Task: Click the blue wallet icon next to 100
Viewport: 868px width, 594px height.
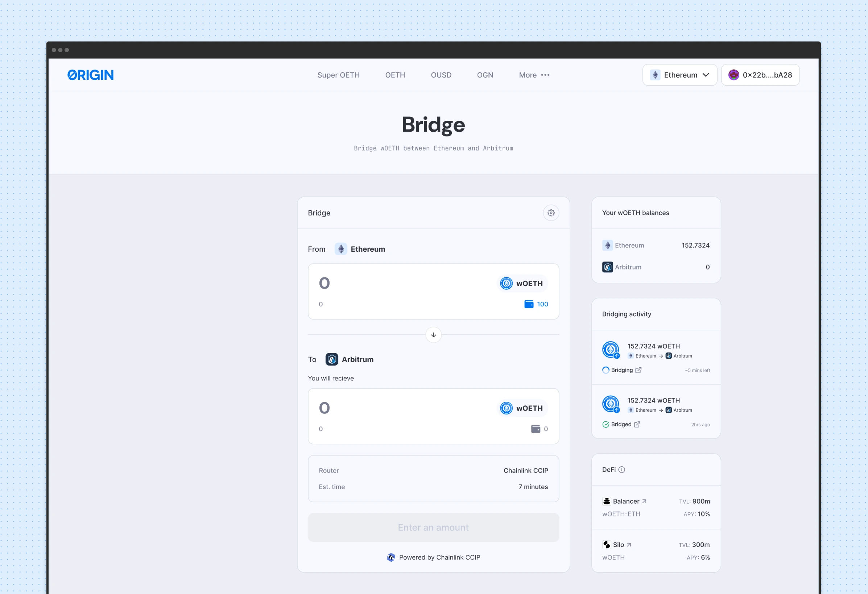Action: [529, 304]
